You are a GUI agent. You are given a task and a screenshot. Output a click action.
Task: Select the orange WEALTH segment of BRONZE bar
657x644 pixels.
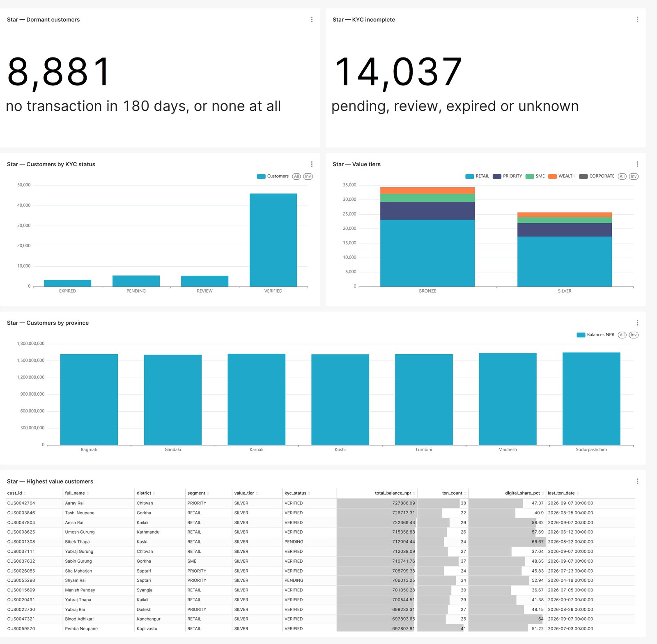pos(427,190)
